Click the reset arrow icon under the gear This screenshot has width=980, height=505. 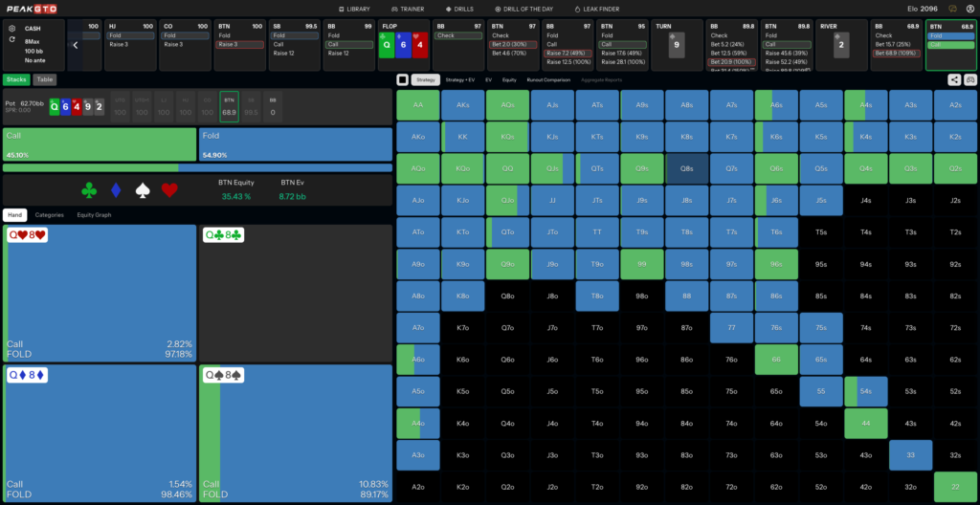(11, 39)
